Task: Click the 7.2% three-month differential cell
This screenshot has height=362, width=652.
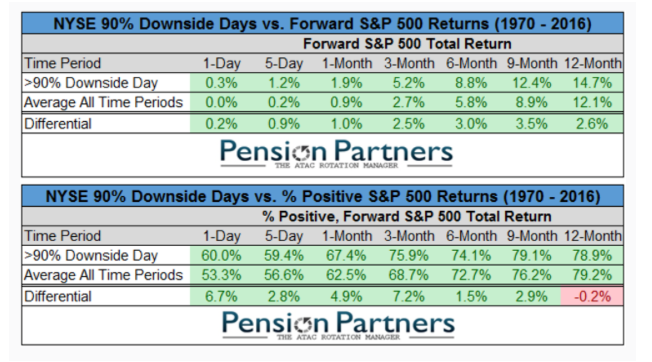Action: pyautogui.click(x=408, y=296)
